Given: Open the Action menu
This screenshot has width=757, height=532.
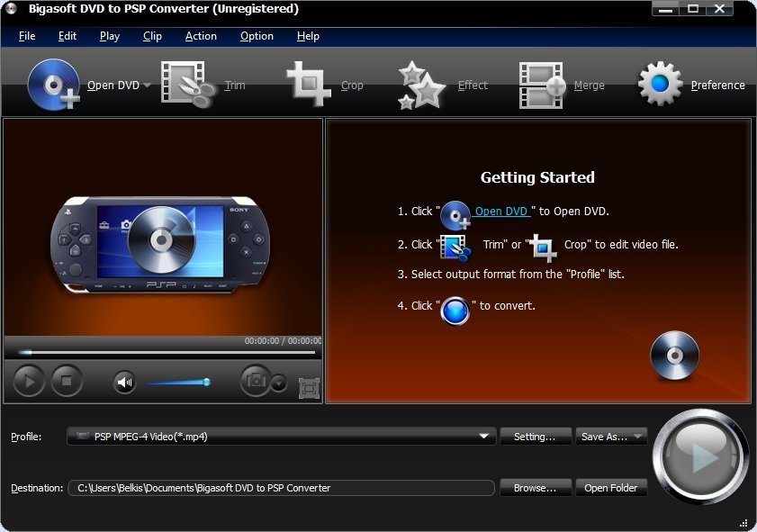Looking at the screenshot, I should pyautogui.click(x=201, y=36).
